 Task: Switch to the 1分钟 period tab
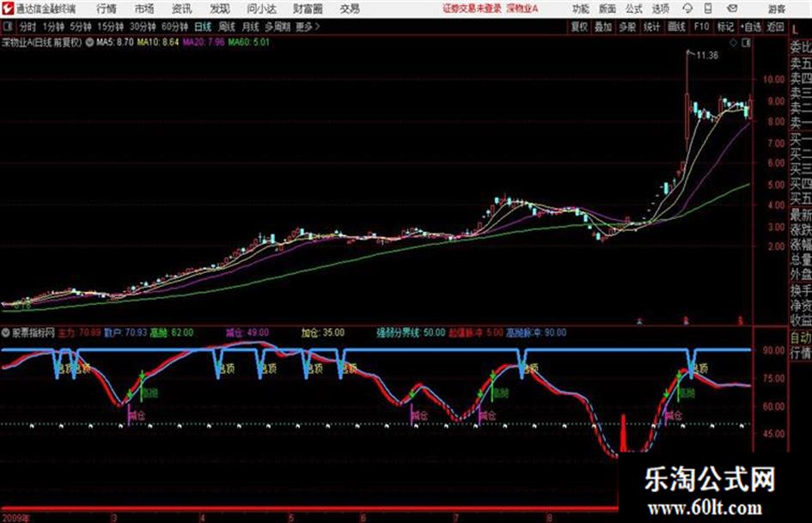pos(53,27)
